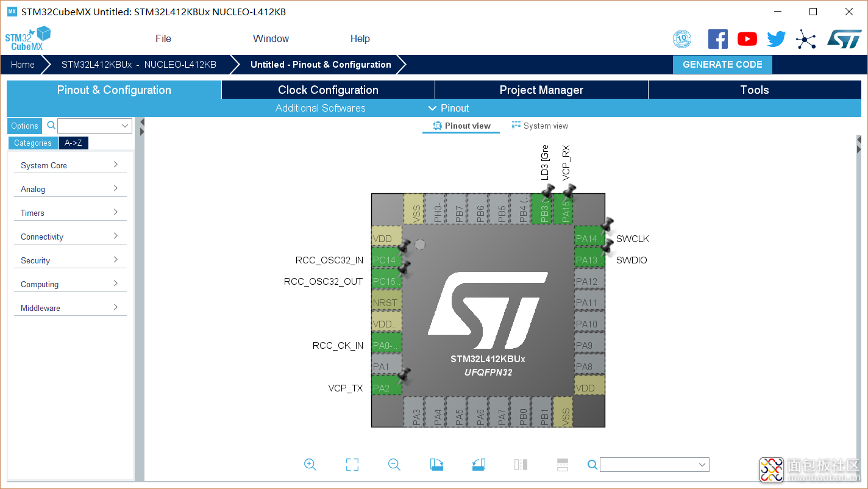This screenshot has height=489, width=868.
Task: Select the Pinout & Configuration tab
Action: click(114, 90)
